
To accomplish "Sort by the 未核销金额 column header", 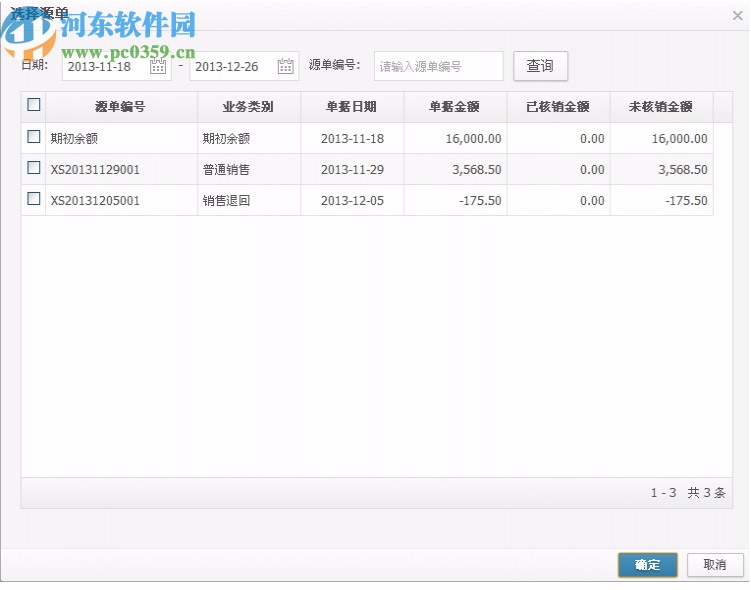I will point(661,107).
